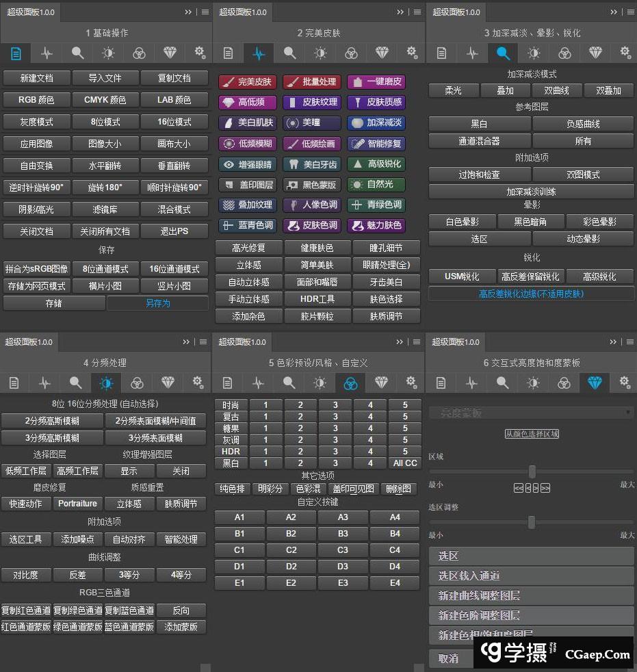Screen dimensions: 637x672
Task: Click the 自然光 sun action button
Action: [x=376, y=185]
